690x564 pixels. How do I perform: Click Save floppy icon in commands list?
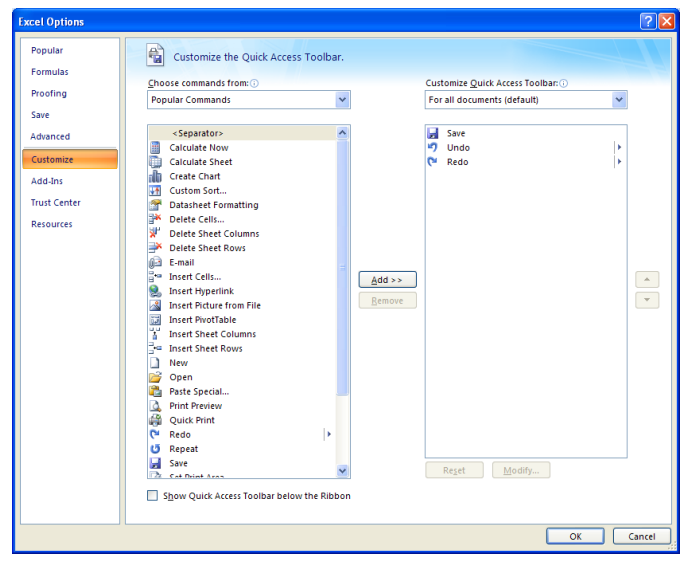click(155, 463)
